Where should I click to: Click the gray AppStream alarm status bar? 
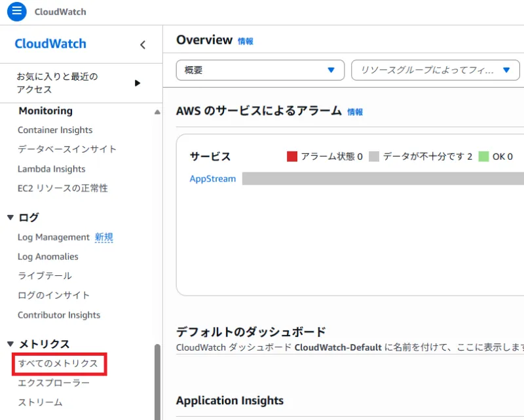pyautogui.click(x=383, y=179)
